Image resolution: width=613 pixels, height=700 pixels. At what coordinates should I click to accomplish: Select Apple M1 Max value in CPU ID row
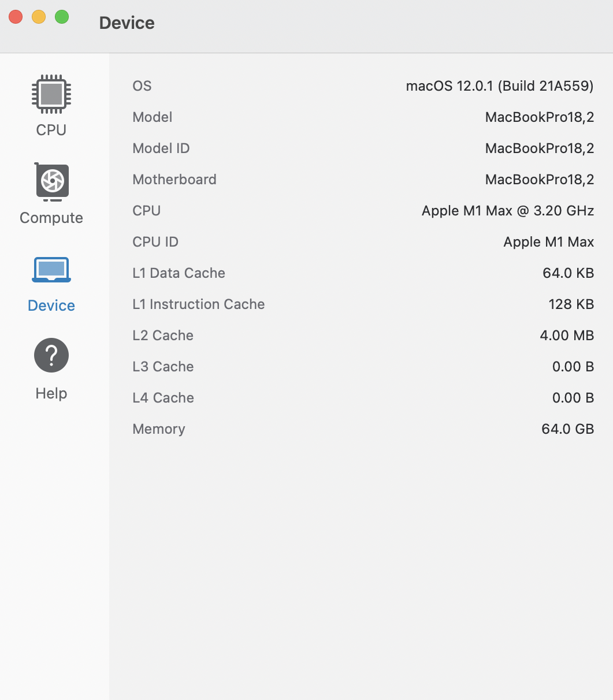(x=549, y=242)
